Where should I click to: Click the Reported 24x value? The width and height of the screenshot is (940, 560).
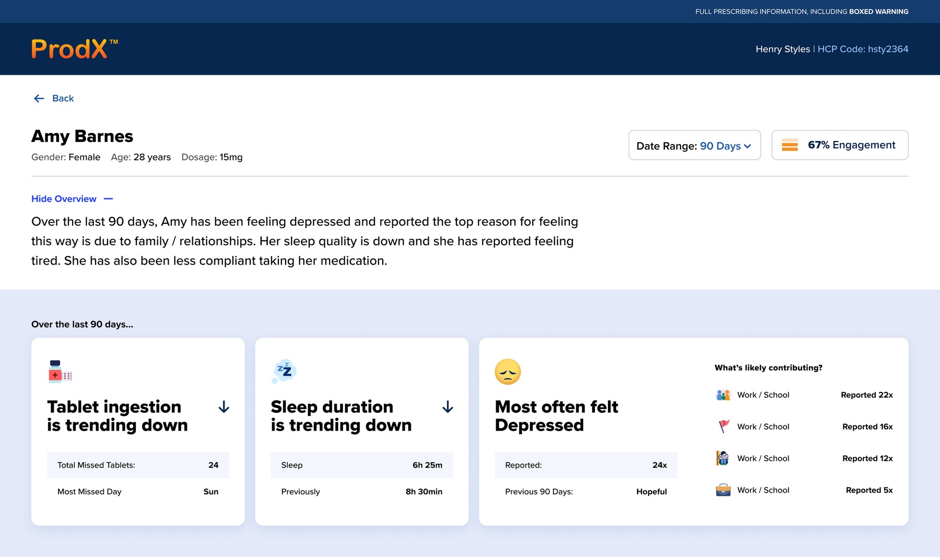[660, 465]
